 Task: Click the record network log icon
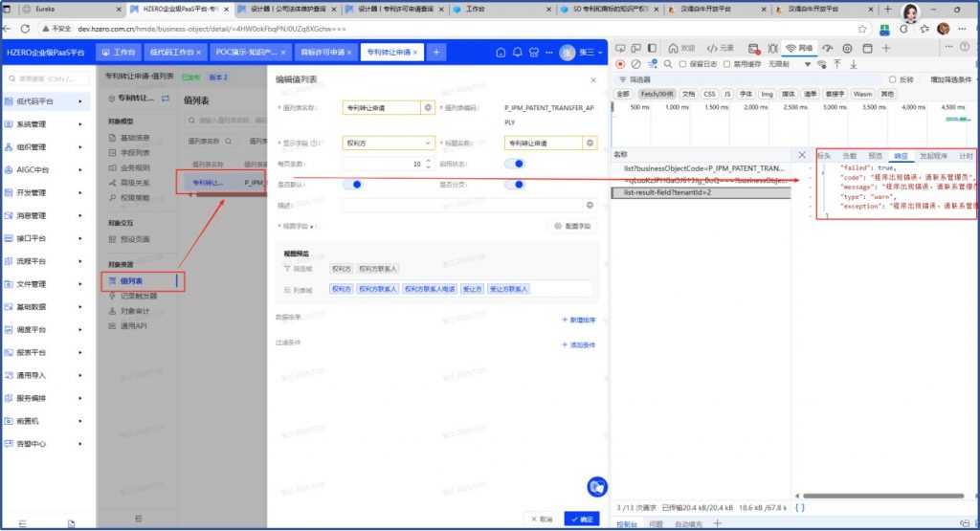(621, 64)
